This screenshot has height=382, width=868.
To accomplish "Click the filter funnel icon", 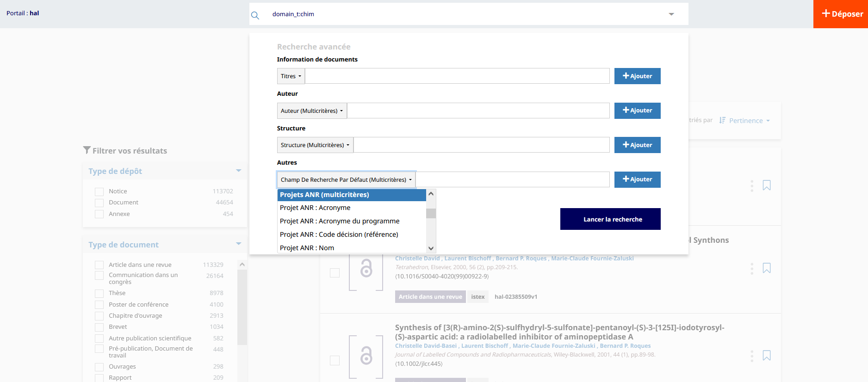I will 87,150.
